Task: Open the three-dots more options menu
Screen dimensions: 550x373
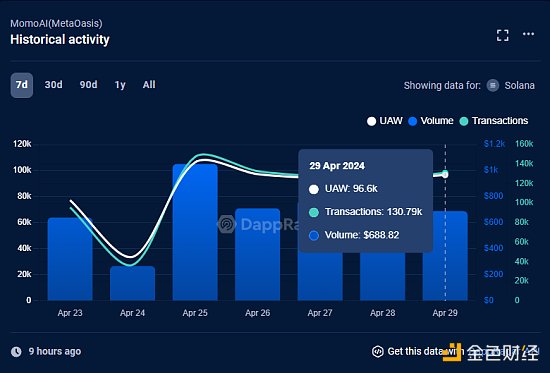Action: click(528, 34)
